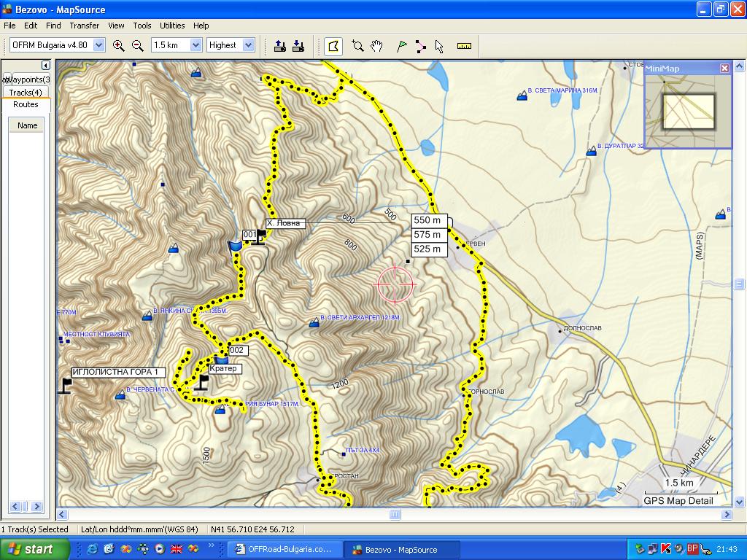
Task: Close the MiniMap panel
Action: point(724,68)
